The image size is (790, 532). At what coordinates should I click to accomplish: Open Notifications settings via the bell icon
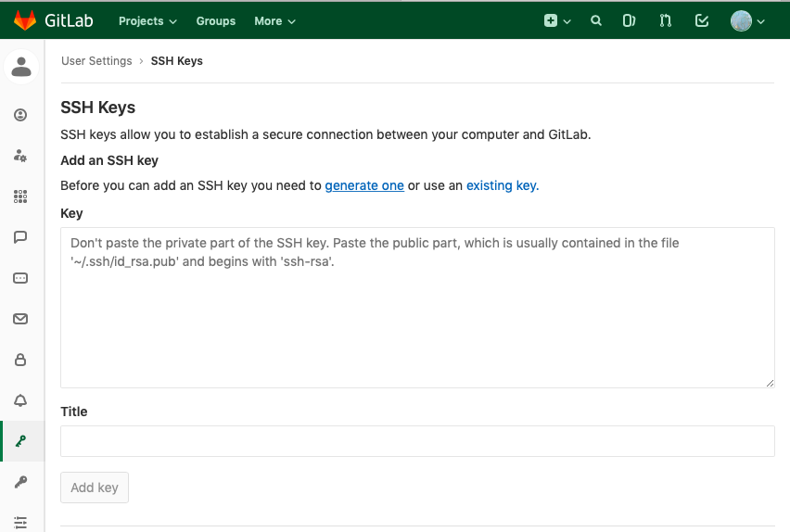point(20,400)
